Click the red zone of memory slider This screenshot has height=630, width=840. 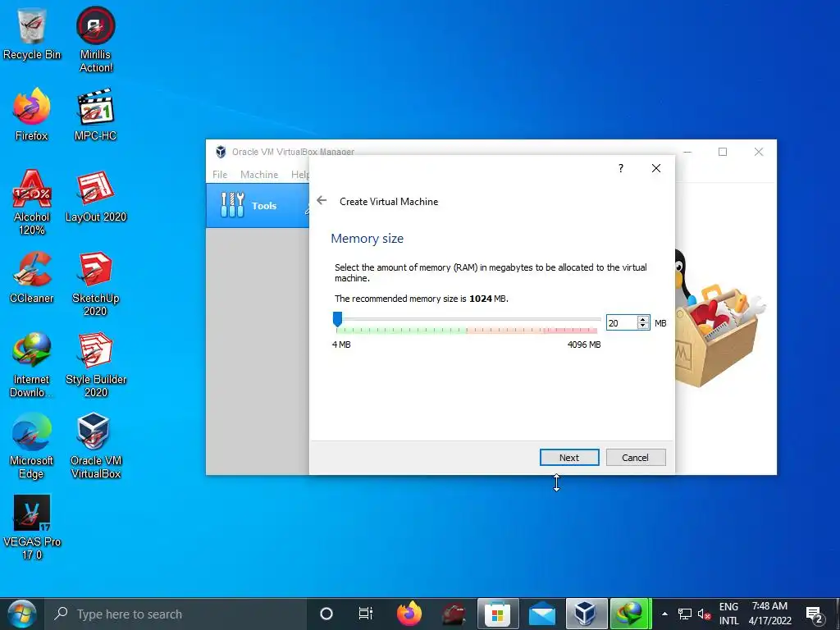pos(571,331)
